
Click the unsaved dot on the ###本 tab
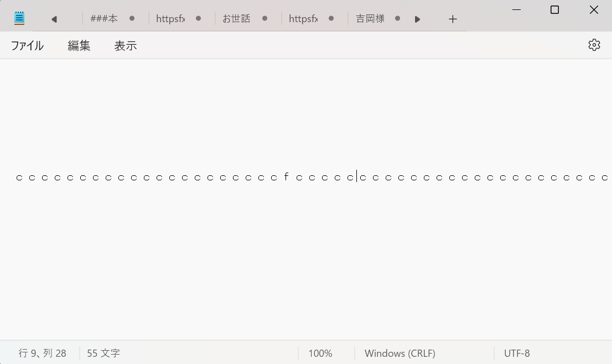tap(132, 18)
